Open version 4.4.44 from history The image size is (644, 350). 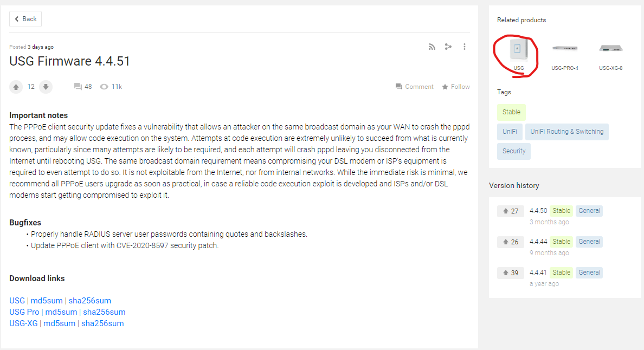point(538,242)
